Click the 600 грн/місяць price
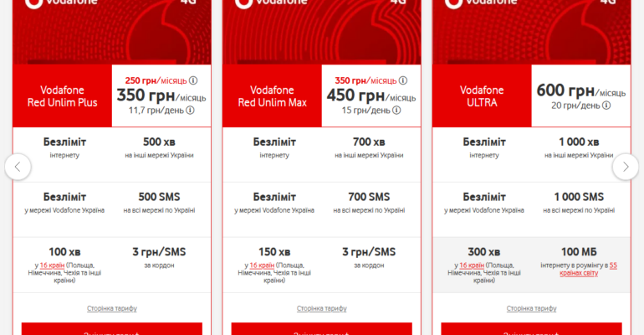Screen dimensions: 644x335 [x=581, y=90]
